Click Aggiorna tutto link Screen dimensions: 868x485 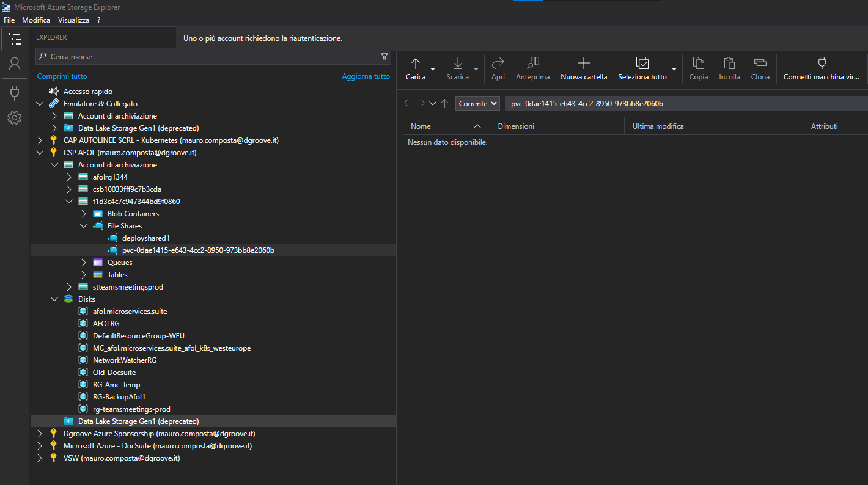tap(366, 76)
